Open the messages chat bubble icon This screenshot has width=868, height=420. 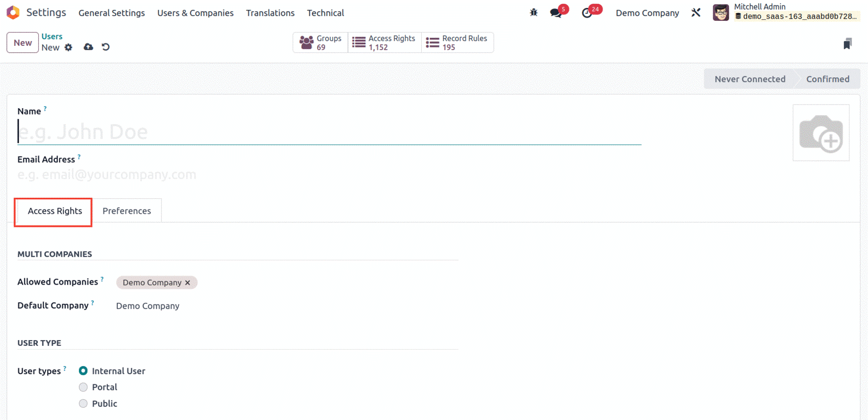(x=556, y=13)
